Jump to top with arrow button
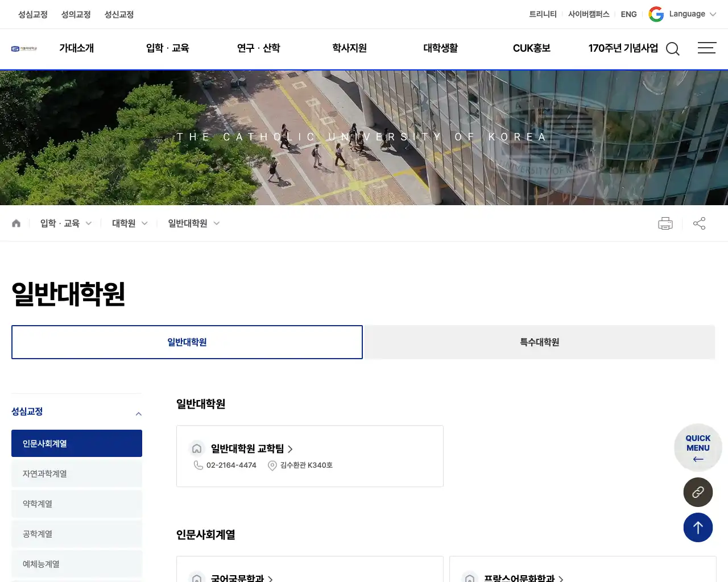The width and height of the screenshot is (728, 582). point(698,527)
